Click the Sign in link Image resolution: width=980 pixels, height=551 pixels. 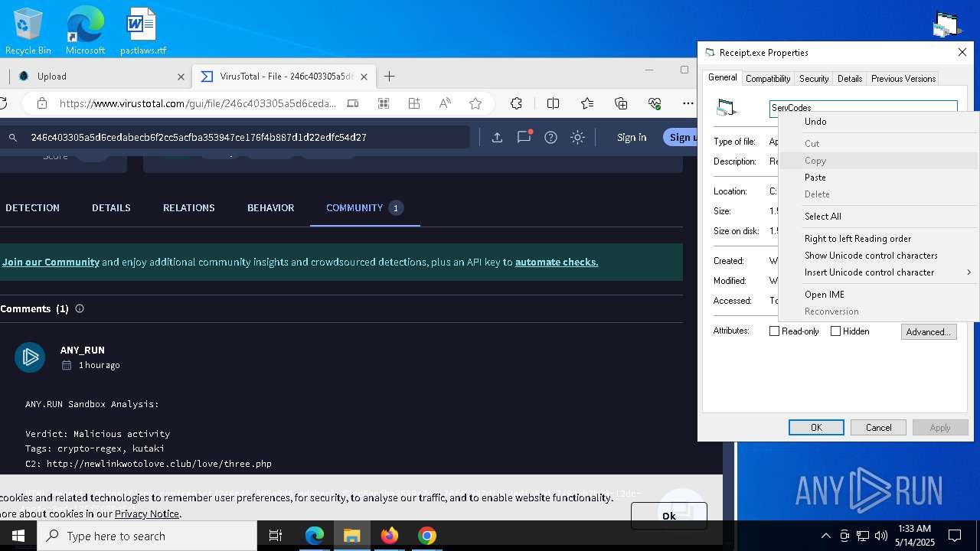point(632,137)
